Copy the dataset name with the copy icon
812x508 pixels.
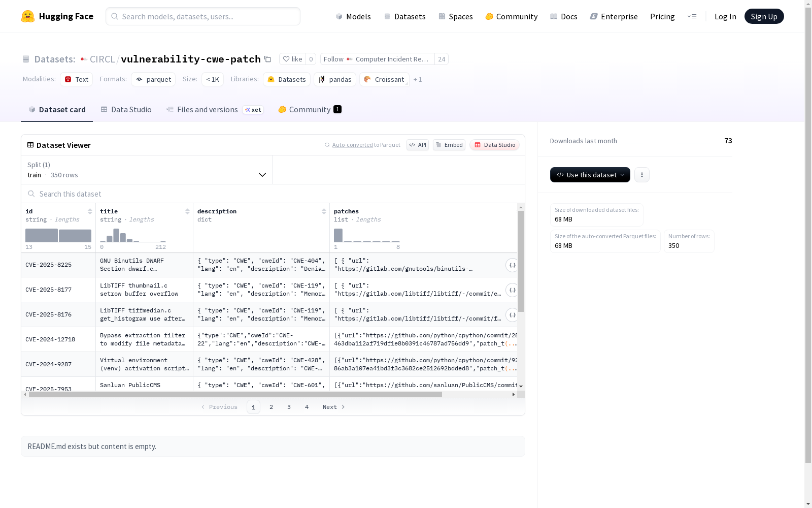[267, 59]
